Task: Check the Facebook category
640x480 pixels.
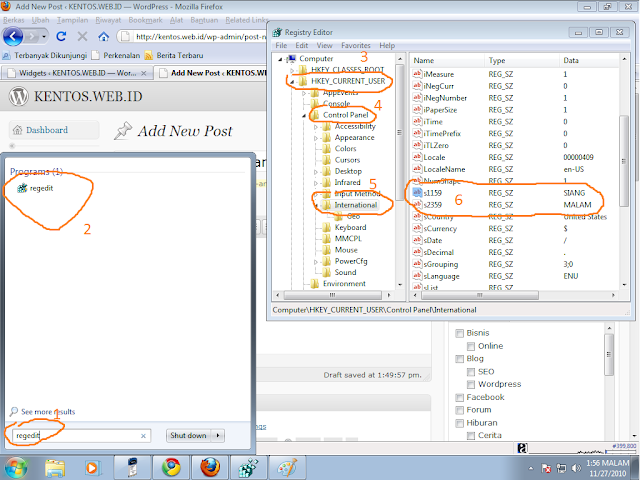Action: coord(460,398)
